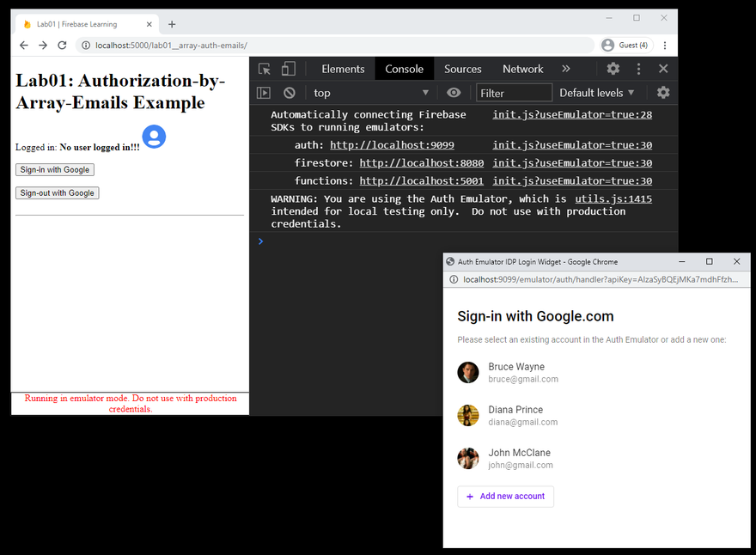The height and width of the screenshot is (555, 756).
Task: Open the Default levels dropdown
Action: [596, 93]
